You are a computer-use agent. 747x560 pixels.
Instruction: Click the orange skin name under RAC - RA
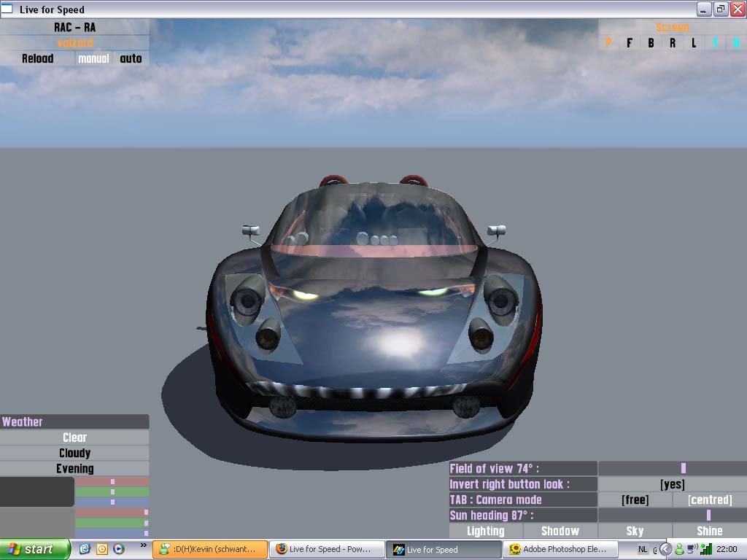[75, 43]
